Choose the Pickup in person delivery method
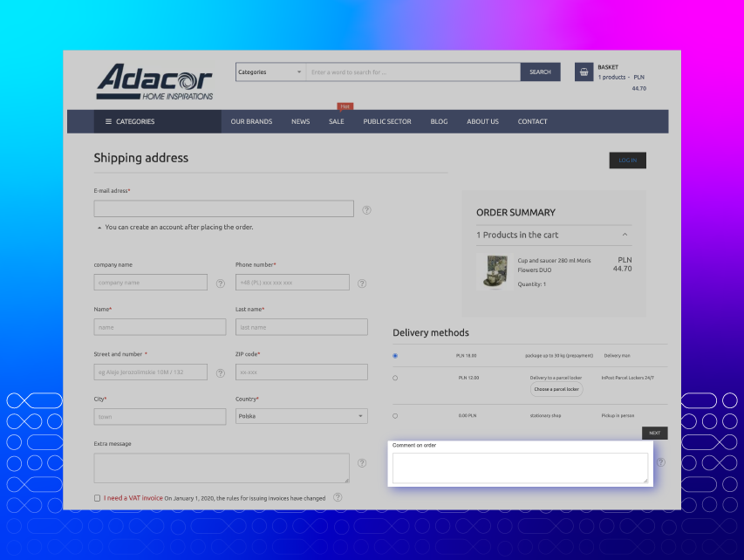The image size is (744, 560). (395, 415)
